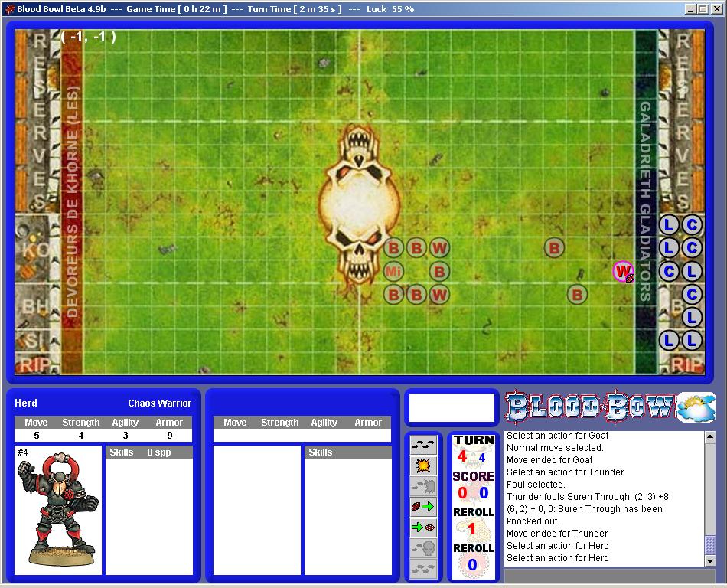Screen dimensions: 727x588
Task: Choose the Hand-off action arrow-football icon
Action: point(423,528)
